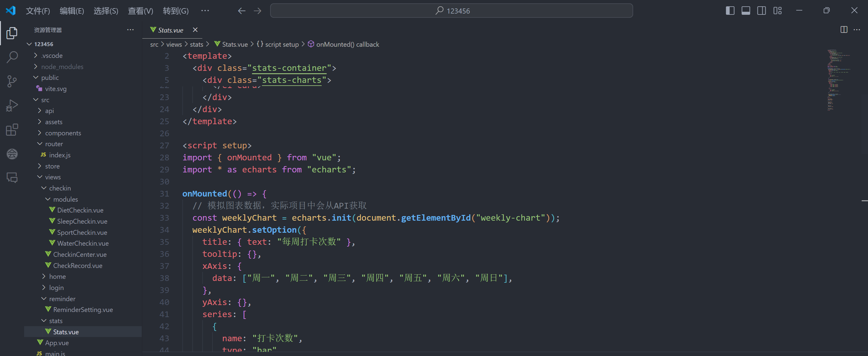The height and width of the screenshot is (356, 868).
Task: Toggle the bottom panel visibility
Action: coord(746,11)
